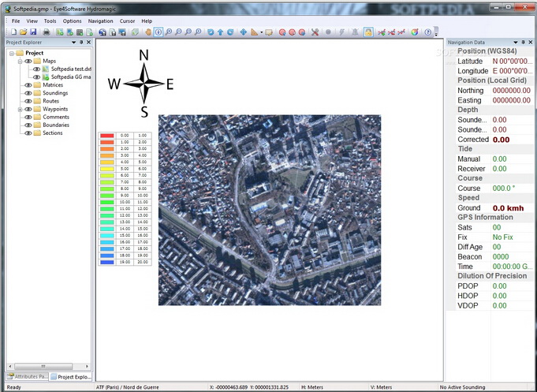Click the first magnifier zoom icon
This screenshot has width=537, height=392.
(x=169, y=32)
